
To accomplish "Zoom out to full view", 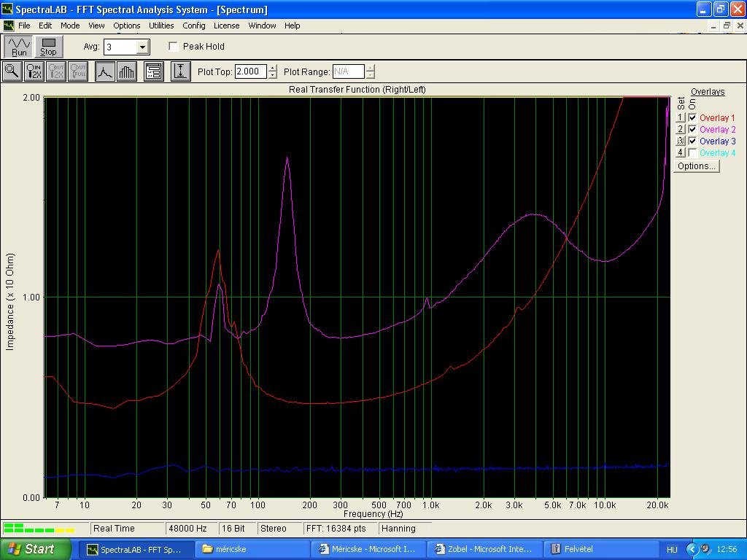I will click(77, 71).
